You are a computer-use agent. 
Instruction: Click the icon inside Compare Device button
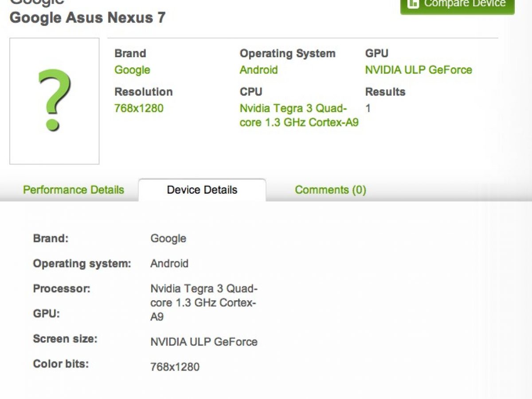pyautogui.click(x=413, y=4)
